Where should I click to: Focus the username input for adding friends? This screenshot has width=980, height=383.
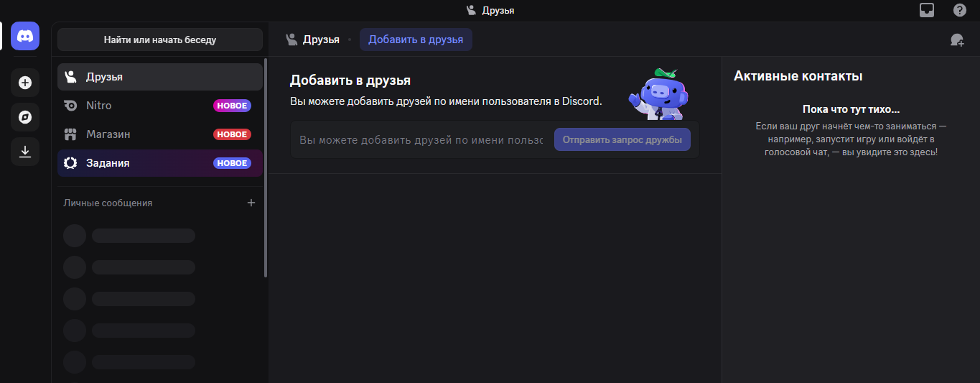tap(421, 139)
